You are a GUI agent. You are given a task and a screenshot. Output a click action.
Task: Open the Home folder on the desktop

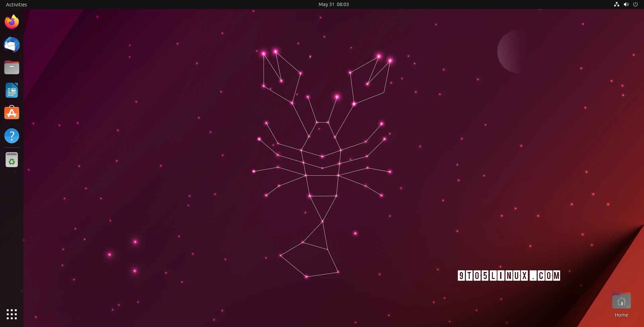tap(621, 301)
